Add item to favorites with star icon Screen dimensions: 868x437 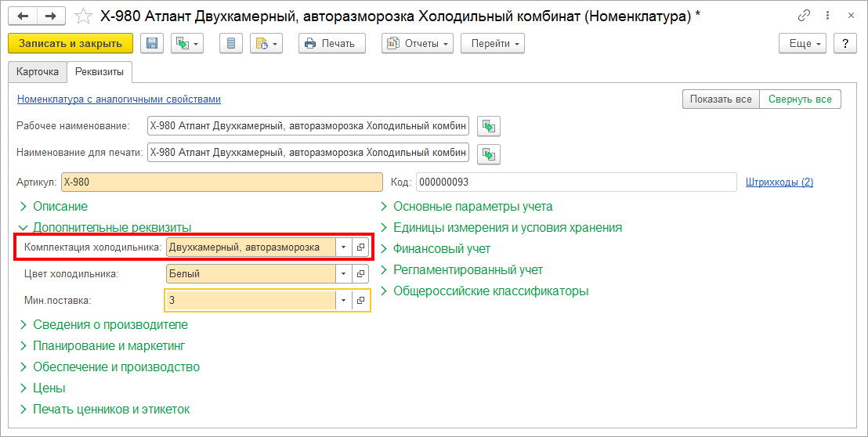[x=81, y=16]
